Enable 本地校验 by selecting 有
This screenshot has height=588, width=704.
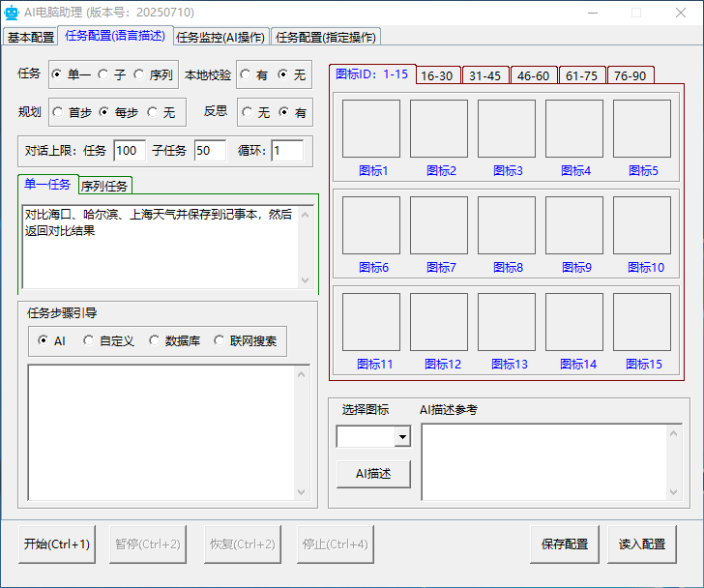coord(247,74)
